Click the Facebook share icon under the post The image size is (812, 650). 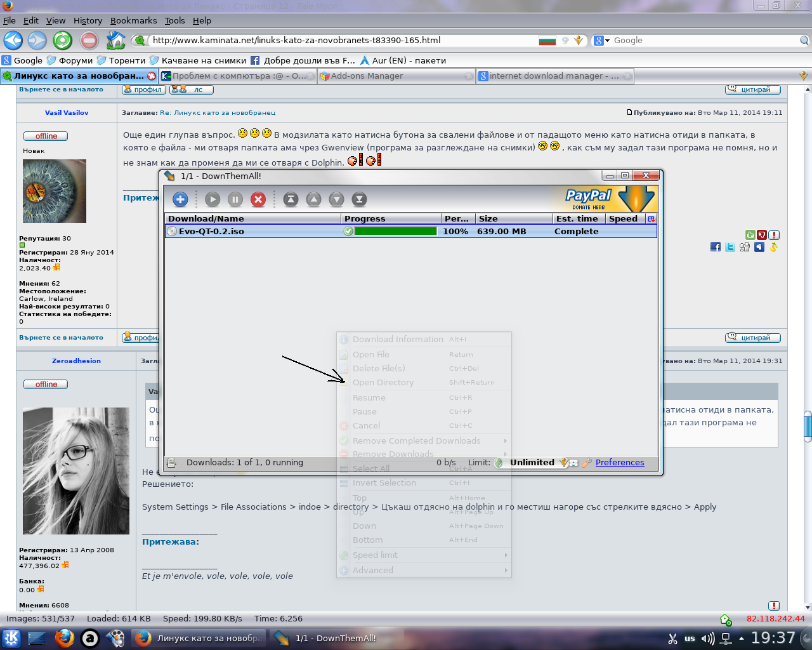[716, 247]
